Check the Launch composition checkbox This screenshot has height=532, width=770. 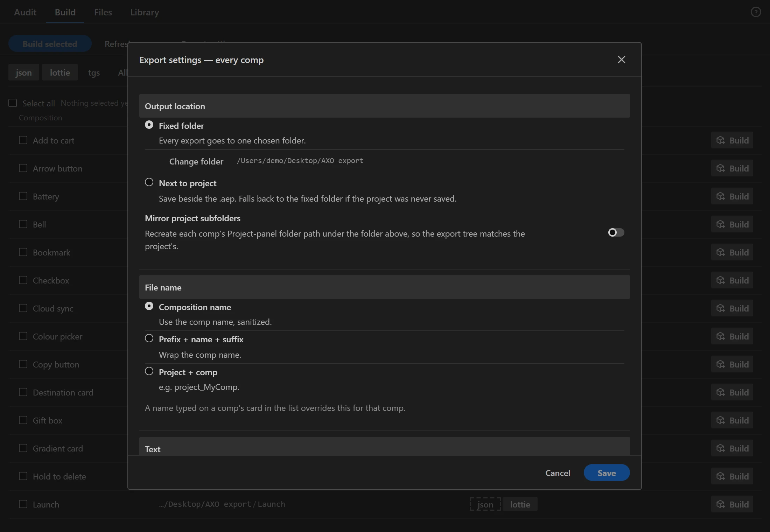point(23,504)
